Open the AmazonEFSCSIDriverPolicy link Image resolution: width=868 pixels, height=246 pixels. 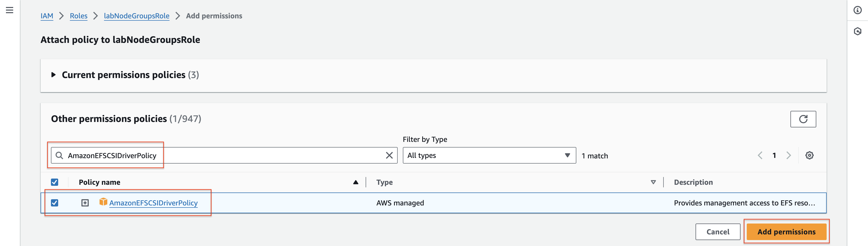click(x=153, y=203)
